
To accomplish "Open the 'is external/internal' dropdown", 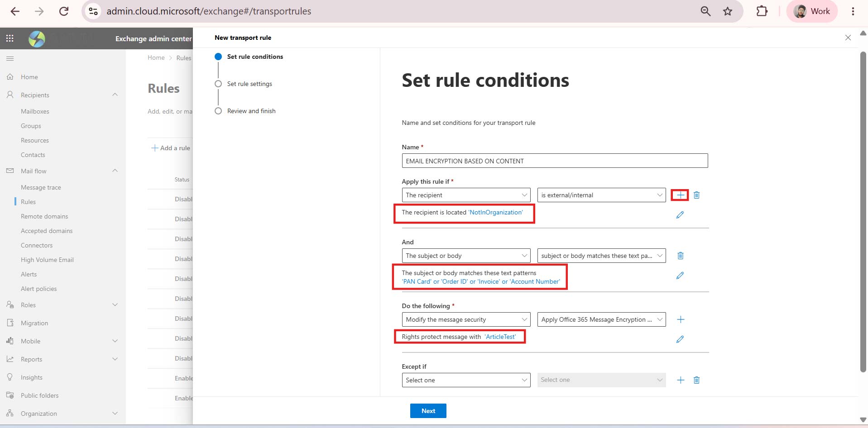I will click(x=601, y=195).
